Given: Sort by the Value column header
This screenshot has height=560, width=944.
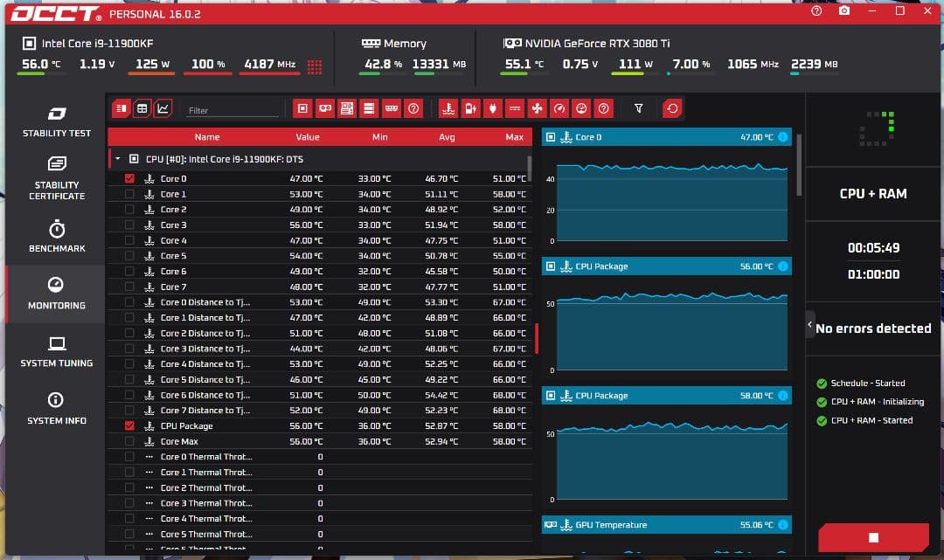Looking at the screenshot, I should point(308,137).
